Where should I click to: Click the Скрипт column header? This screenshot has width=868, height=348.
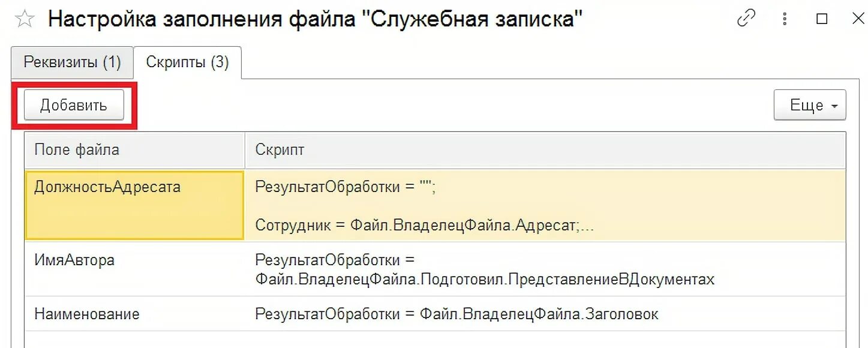click(280, 150)
